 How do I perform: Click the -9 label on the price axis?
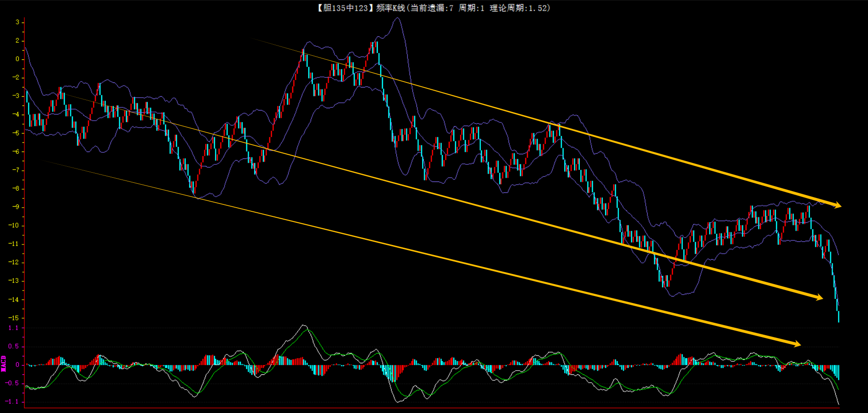16,207
